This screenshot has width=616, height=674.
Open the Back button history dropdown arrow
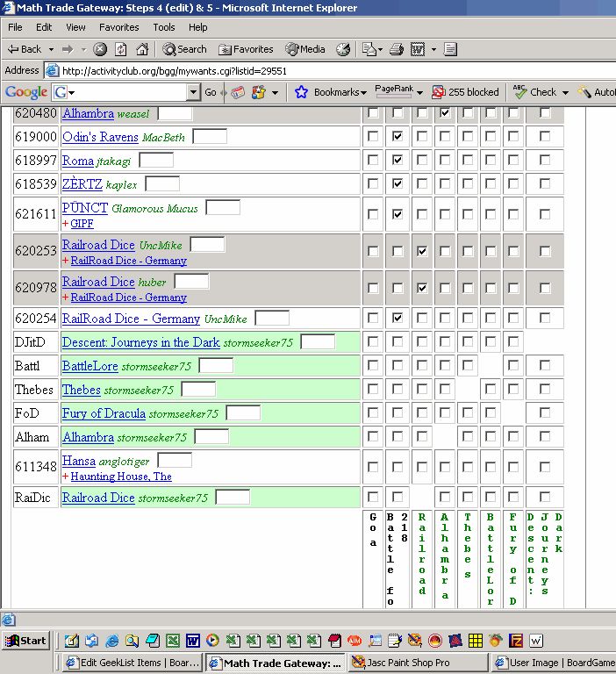click(x=53, y=50)
